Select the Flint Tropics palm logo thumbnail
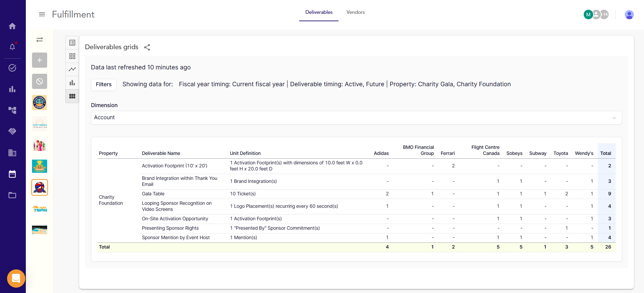Image resolution: width=644 pixels, height=293 pixels. 39,209
